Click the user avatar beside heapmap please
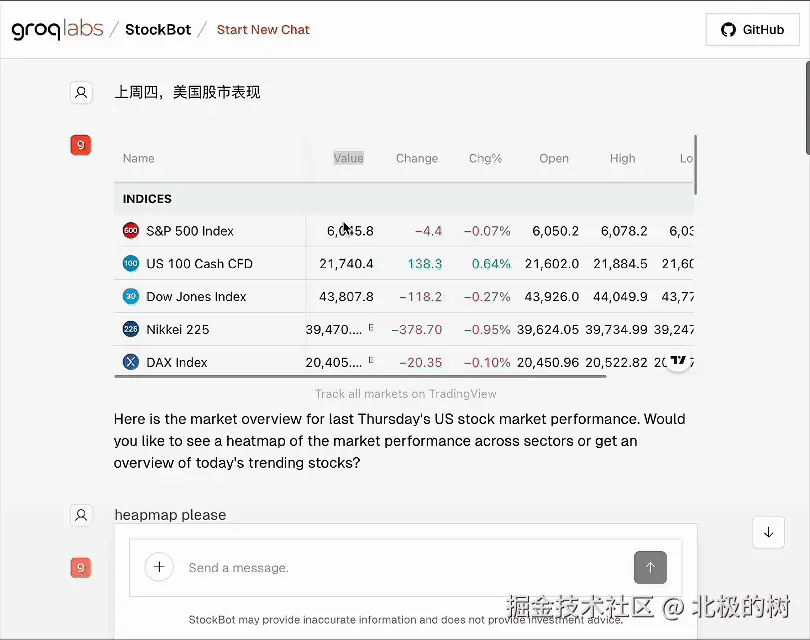Image resolution: width=810 pixels, height=640 pixels. coord(81,515)
